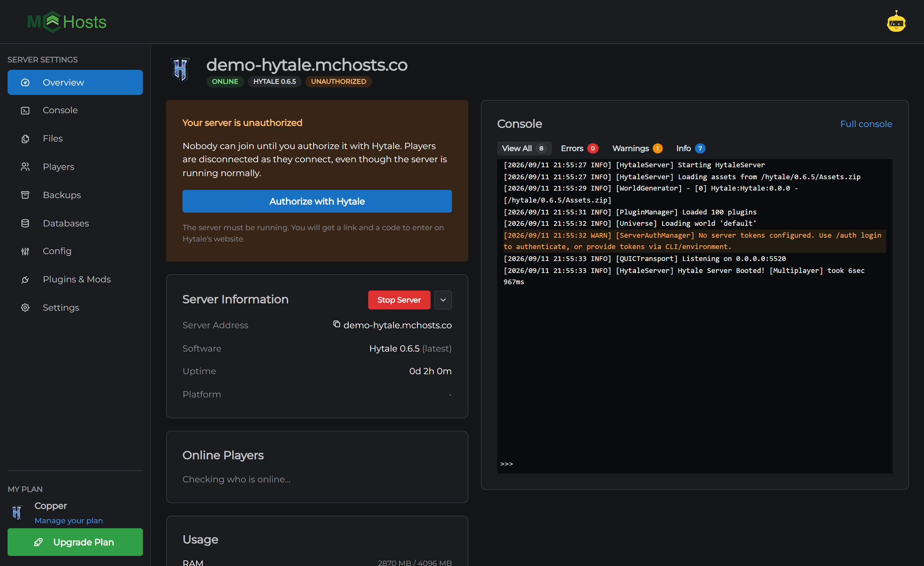Open Plugins & Mods
Viewport: 924px width, 566px height.
click(x=75, y=280)
